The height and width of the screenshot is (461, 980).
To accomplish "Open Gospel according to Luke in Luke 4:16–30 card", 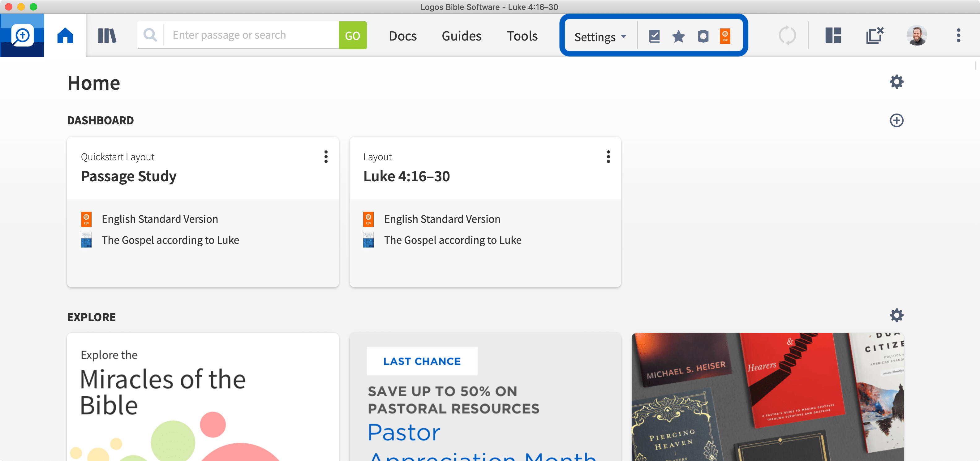I will click(x=453, y=240).
